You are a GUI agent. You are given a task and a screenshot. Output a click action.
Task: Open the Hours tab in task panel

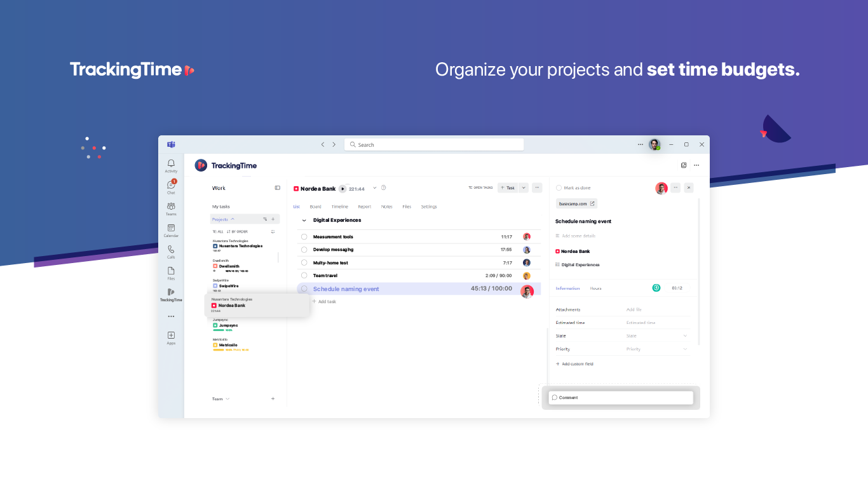595,288
